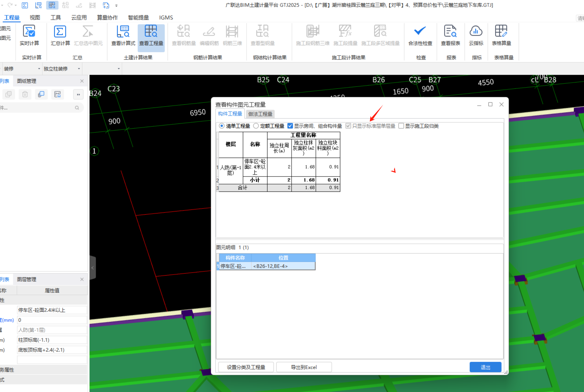
Task: Click 导出到Excel button
Action: pyautogui.click(x=304, y=367)
